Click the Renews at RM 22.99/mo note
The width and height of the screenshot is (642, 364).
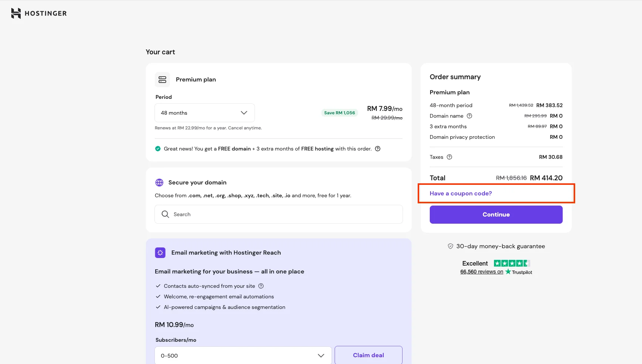point(208,128)
